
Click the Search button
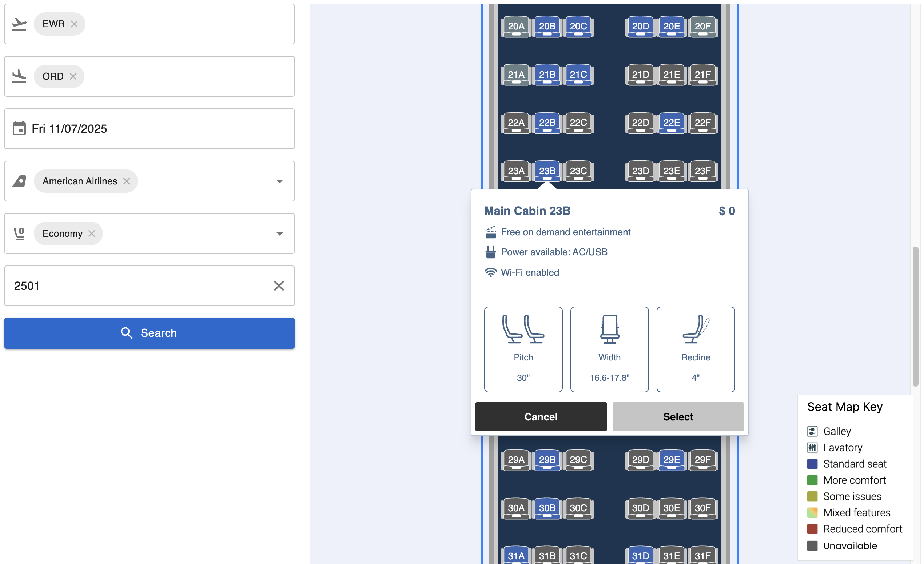click(150, 333)
